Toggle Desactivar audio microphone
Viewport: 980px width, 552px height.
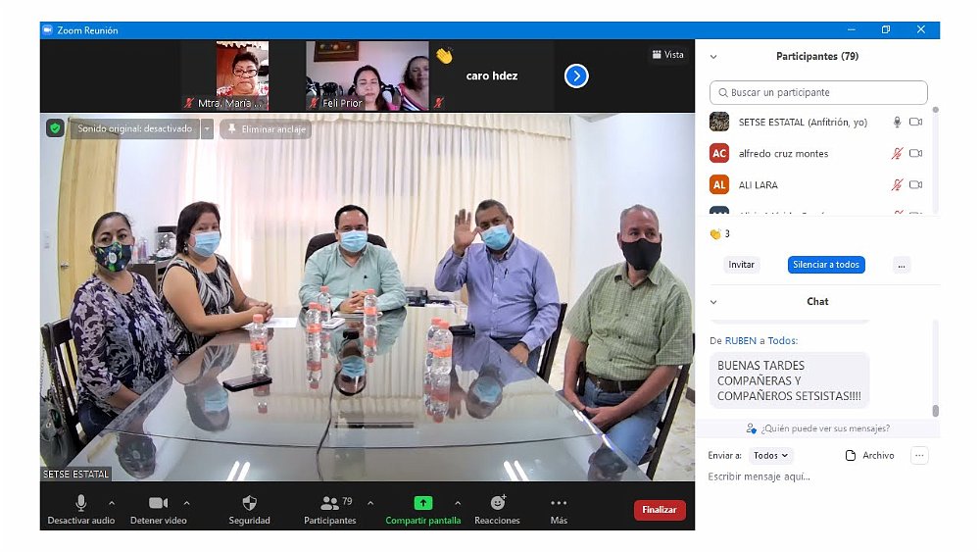tap(81, 502)
